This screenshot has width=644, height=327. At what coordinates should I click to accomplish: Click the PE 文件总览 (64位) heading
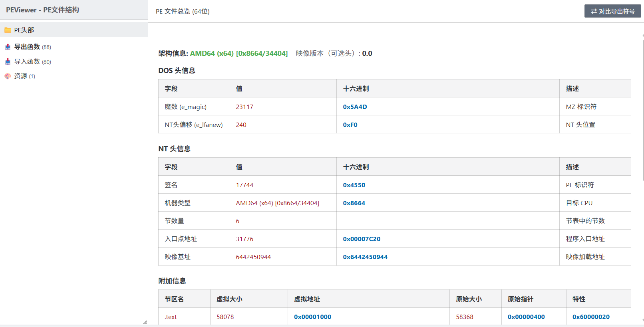click(x=183, y=11)
